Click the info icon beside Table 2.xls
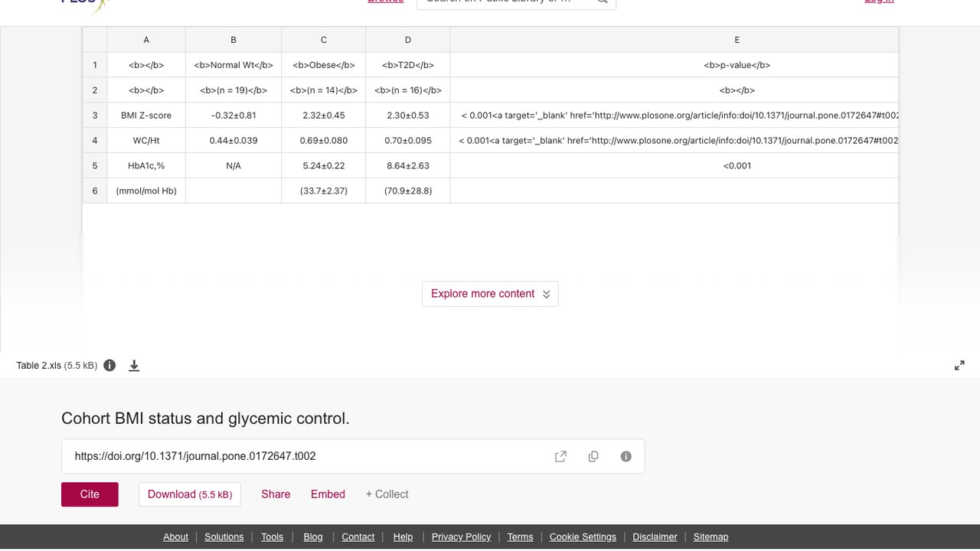Screen dimensions: 980x551 click(109, 365)
